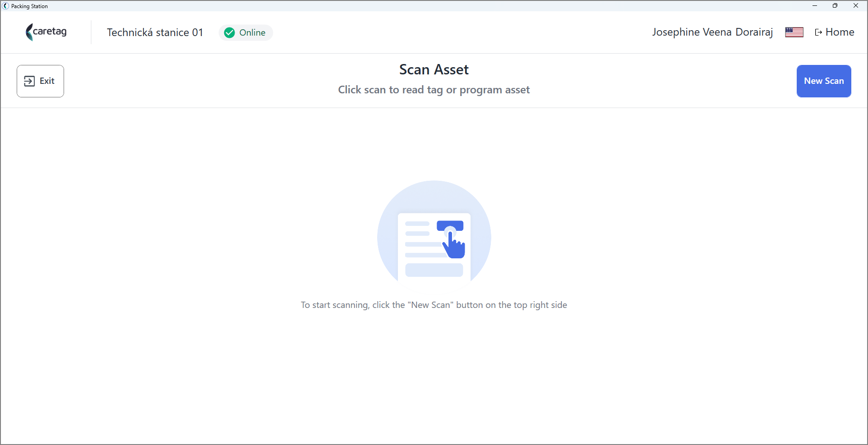This screenshot has height=445, width=868.
Task: Click the caretag logo
Action: coord(46,32)
